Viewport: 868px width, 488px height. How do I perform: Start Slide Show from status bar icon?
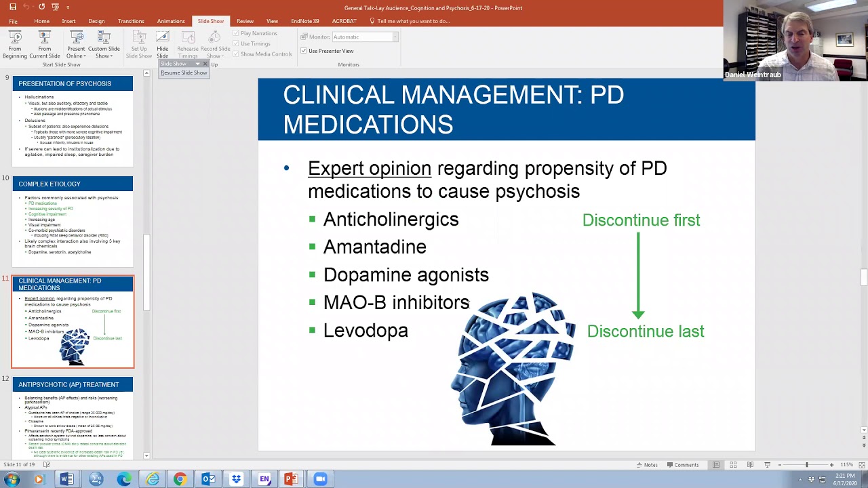(767, 465)
